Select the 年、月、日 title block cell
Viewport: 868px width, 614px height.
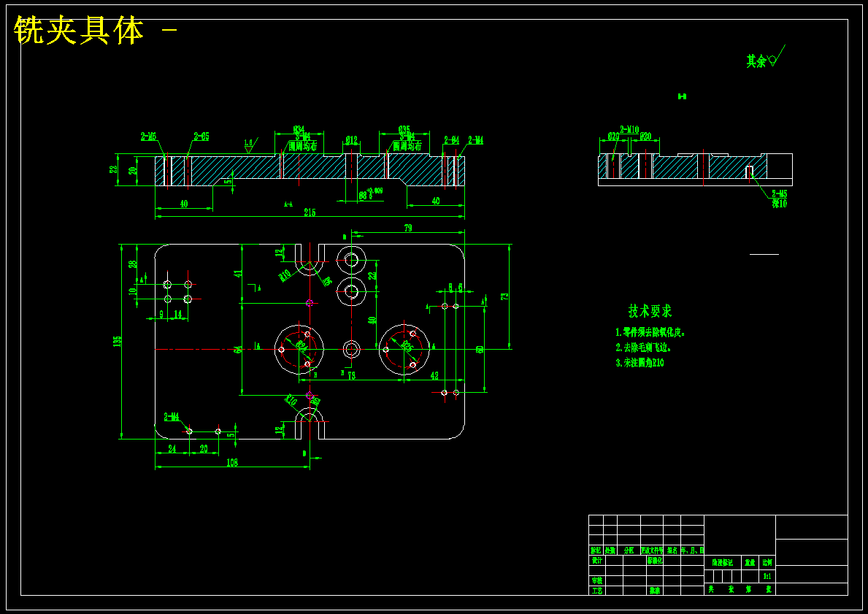(693, 550)
